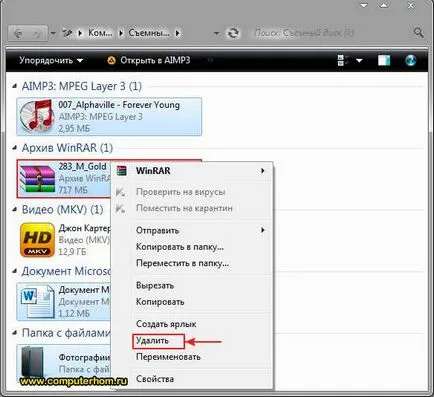Click the magnifier search icon
This screenshot has width=434, height=397.
pyautogui.click(x=418, y=33)
